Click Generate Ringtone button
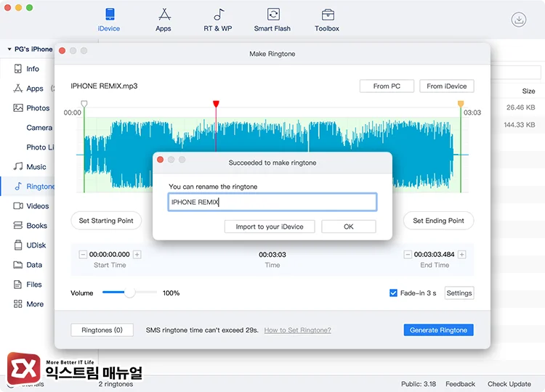 click(x=438, y=330)
